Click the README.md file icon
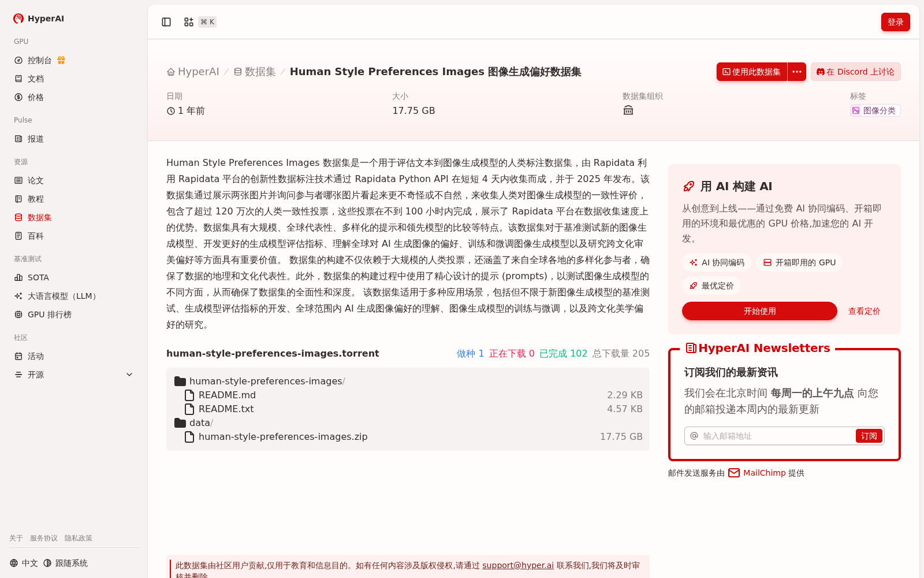 (x=189, y=395)
